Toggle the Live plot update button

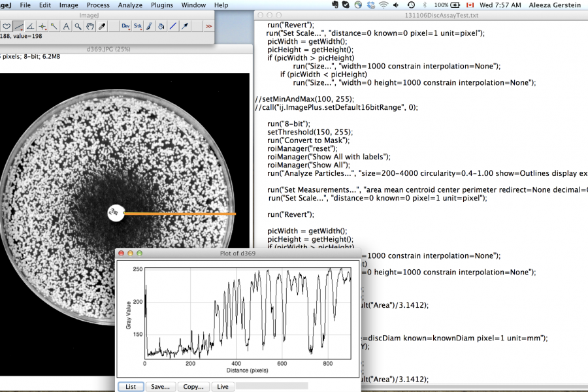(x=223, y=387)
